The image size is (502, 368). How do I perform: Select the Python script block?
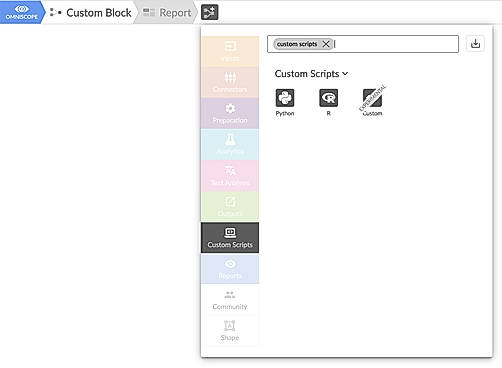coord(285,102)
